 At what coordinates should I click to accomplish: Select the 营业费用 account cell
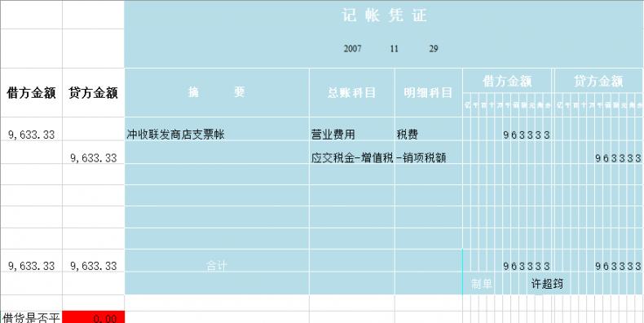[x=352, y=134]
